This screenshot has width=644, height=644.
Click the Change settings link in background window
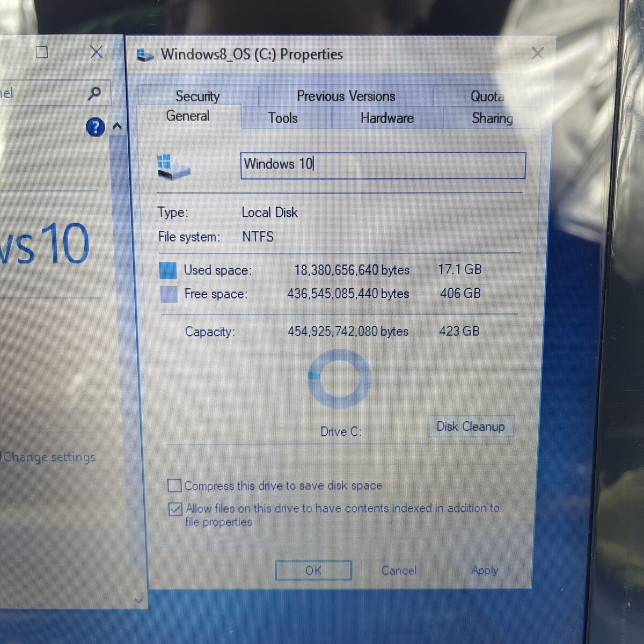(x=49, y=457)
